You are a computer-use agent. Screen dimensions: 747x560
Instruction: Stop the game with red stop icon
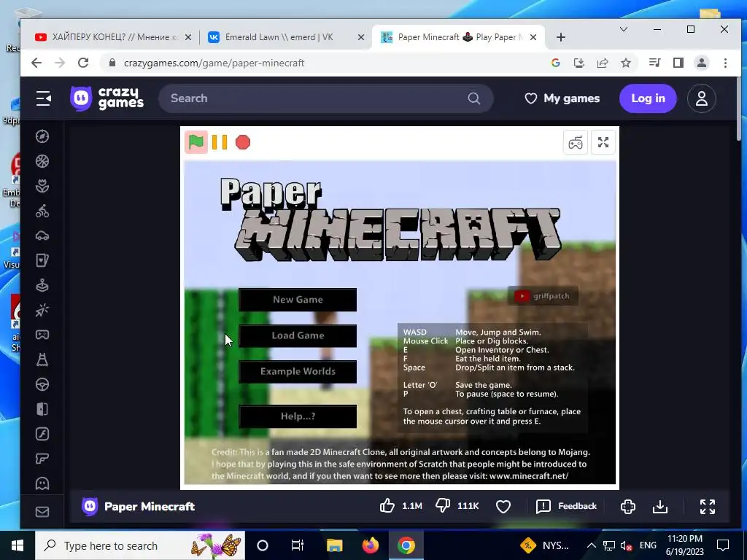pos(243,142)
